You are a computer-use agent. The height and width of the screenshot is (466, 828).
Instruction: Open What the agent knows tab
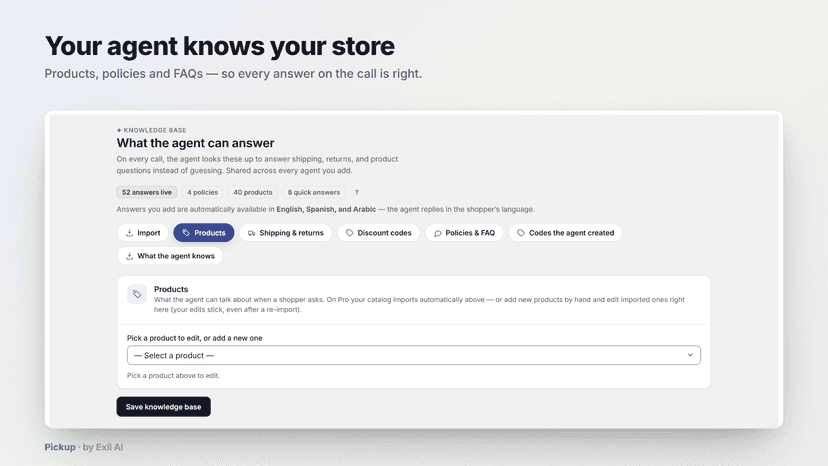click(170, 256)
